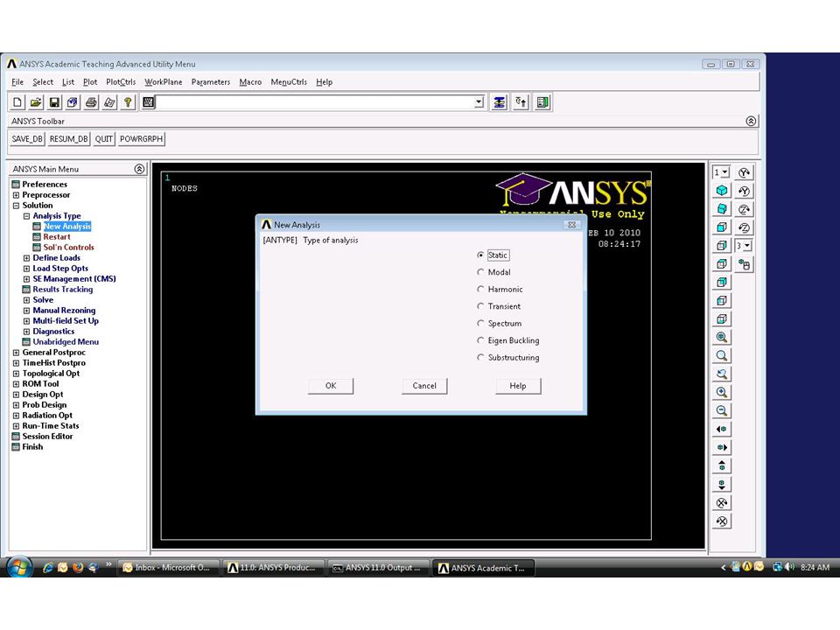Collapse the Analysis Type tree node

(x=26, y=216)
